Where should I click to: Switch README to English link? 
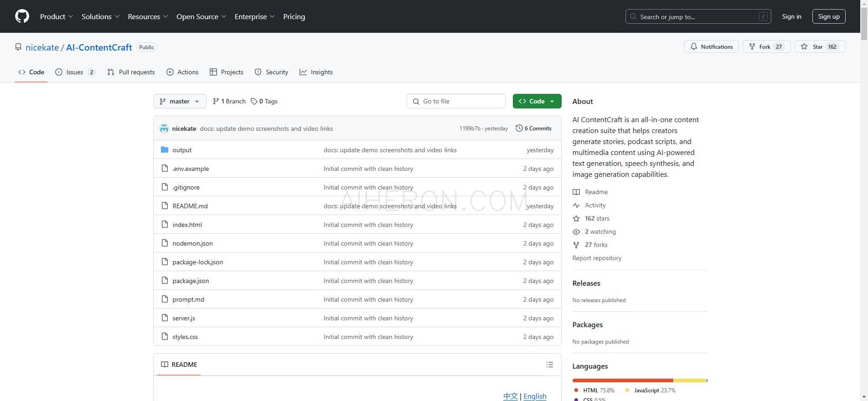[535, 396]
